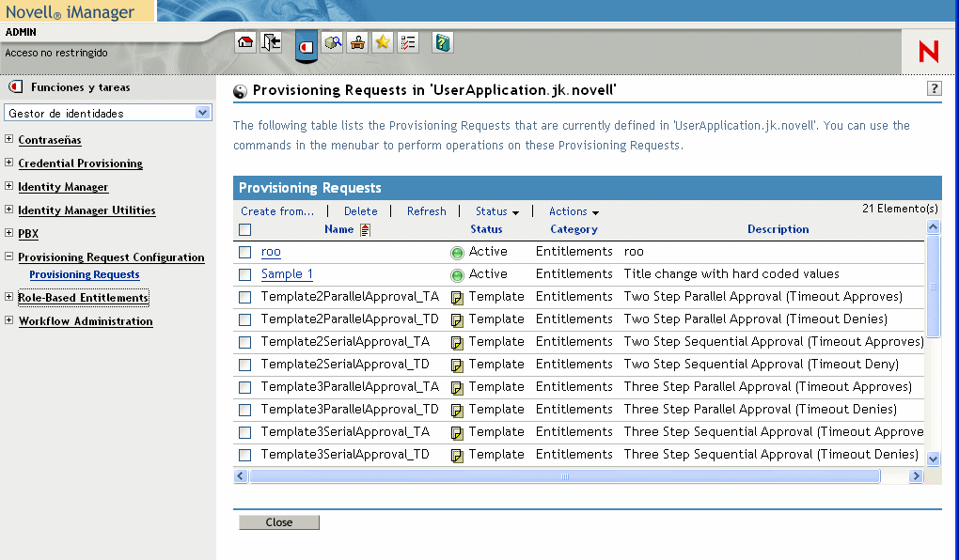
Task: Select checkbox for Template2SerialApproval_TD
Action: click(245, 365)
